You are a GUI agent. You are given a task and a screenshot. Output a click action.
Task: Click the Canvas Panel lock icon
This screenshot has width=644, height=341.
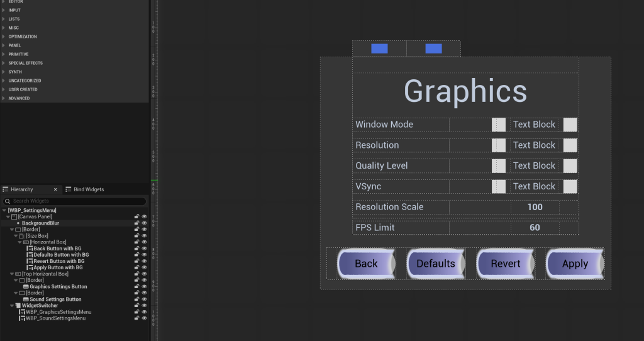click(x=136, y=216)
